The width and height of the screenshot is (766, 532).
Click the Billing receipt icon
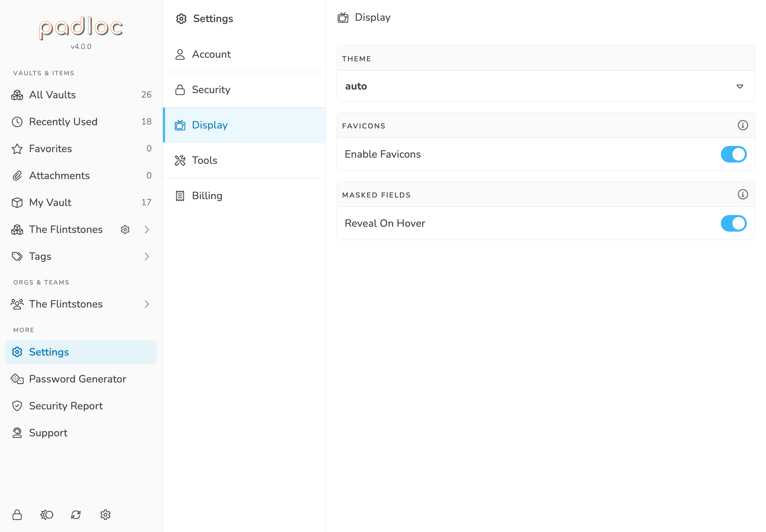(x=180, y=196)
